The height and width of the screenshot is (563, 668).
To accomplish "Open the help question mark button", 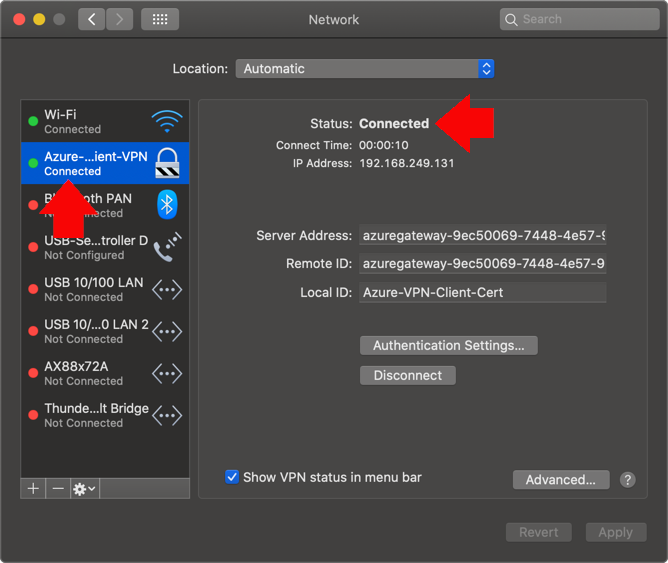I will [x=628, y=480].
